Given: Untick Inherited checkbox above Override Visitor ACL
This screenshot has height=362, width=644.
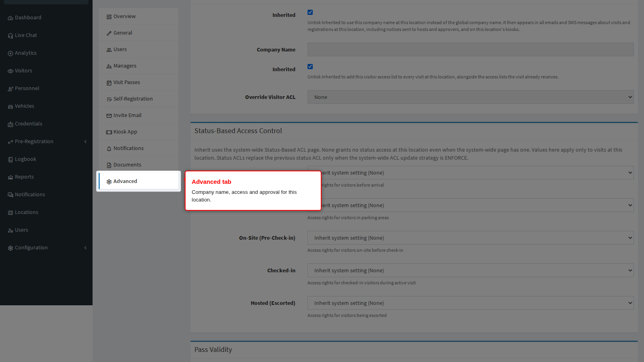Looking at the screenshot, I should click(x=310, y=67).
